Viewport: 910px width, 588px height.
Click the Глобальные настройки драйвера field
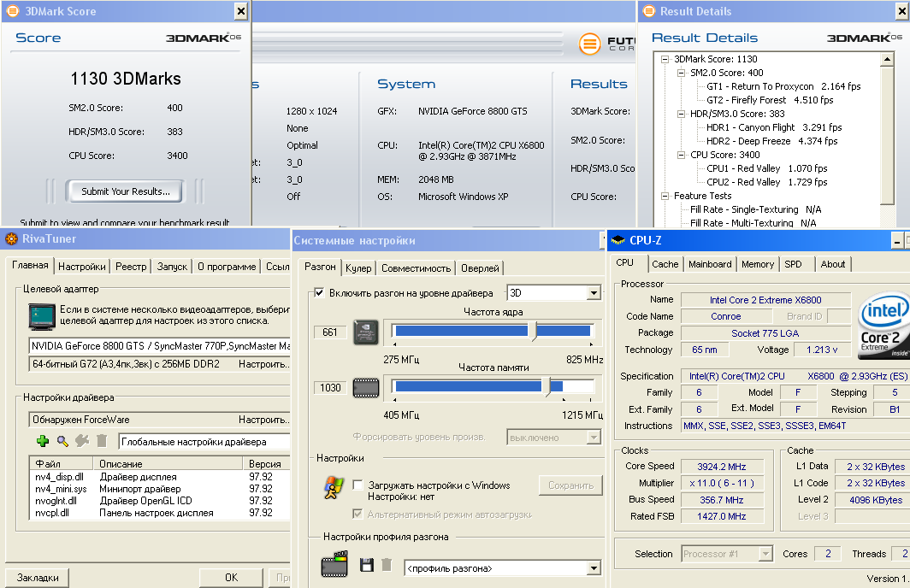pyautogui.click(x=204, y=442)
